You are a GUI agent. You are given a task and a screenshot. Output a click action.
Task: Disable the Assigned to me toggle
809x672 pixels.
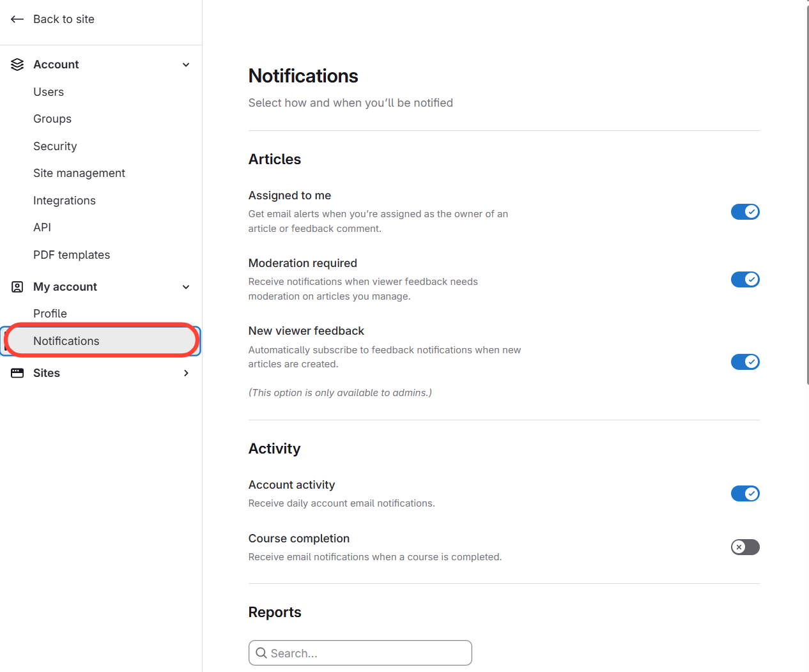(744, 211)
